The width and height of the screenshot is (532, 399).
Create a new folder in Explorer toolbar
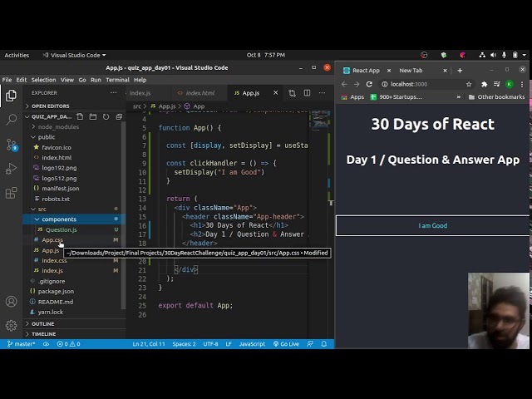(93, 116)
